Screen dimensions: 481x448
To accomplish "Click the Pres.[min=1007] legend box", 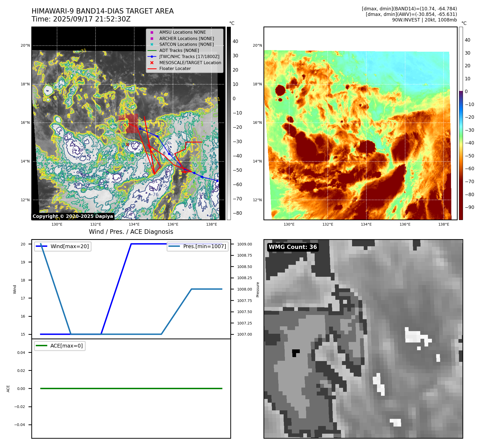I will coord(198,246).
